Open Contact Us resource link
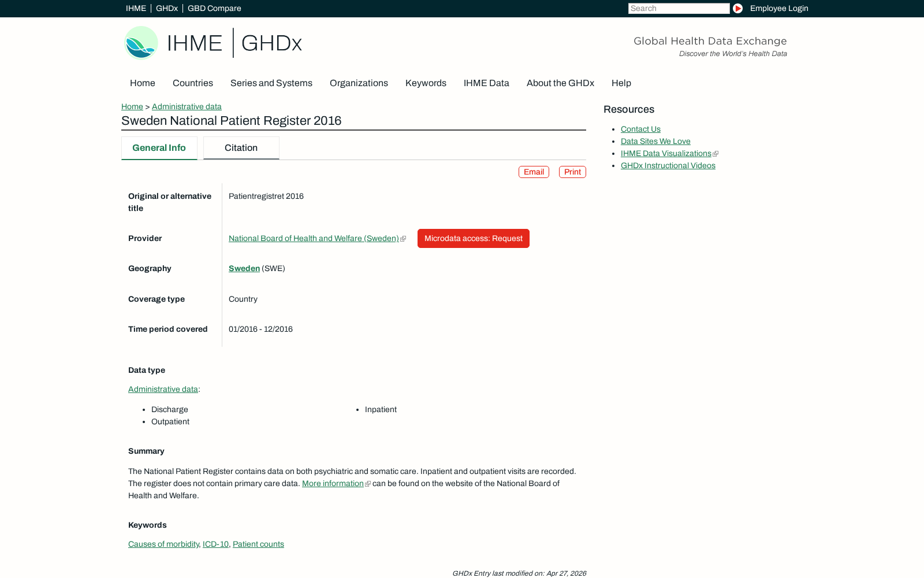The width and height of the screenshot is (924, 578). [640, 129]
